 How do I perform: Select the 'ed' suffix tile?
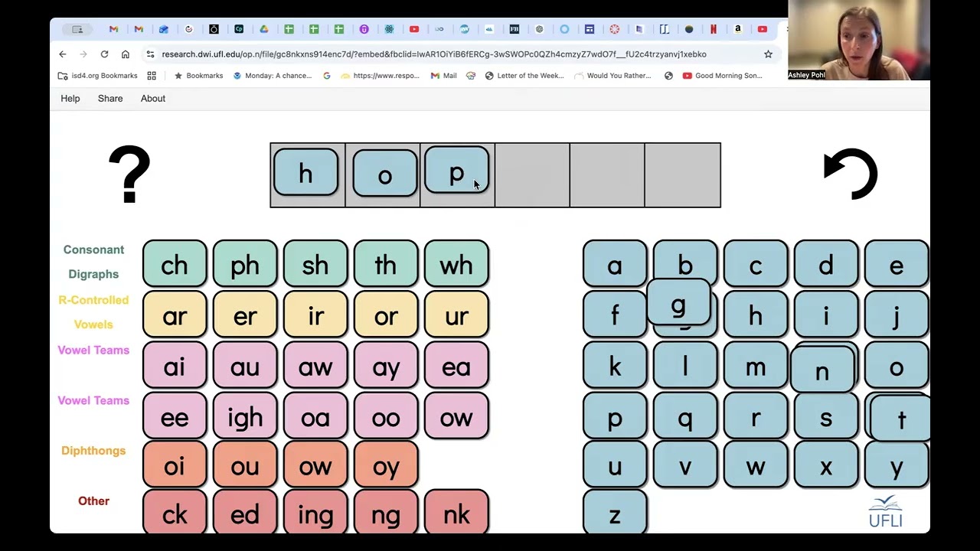(x=245, y=513)
